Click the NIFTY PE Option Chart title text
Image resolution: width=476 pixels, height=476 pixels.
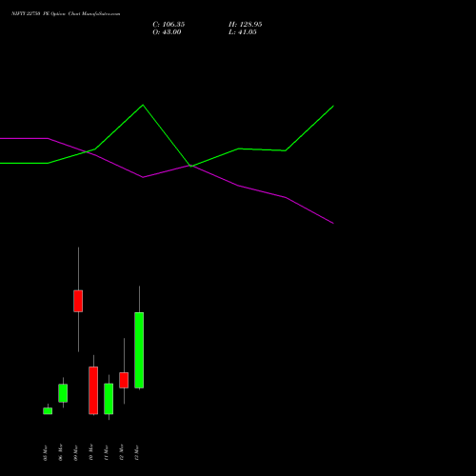(x=66, y=14)
